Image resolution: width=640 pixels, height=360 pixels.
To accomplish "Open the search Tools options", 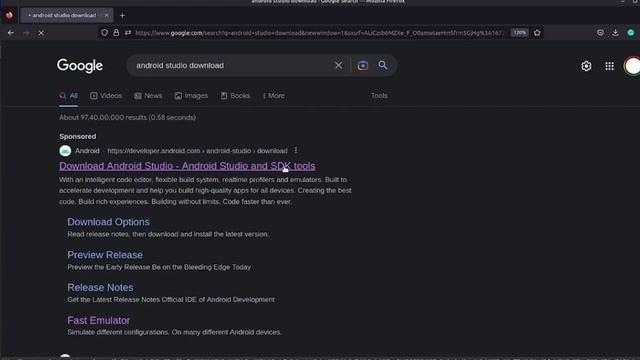I will click(x=379, y=96).
